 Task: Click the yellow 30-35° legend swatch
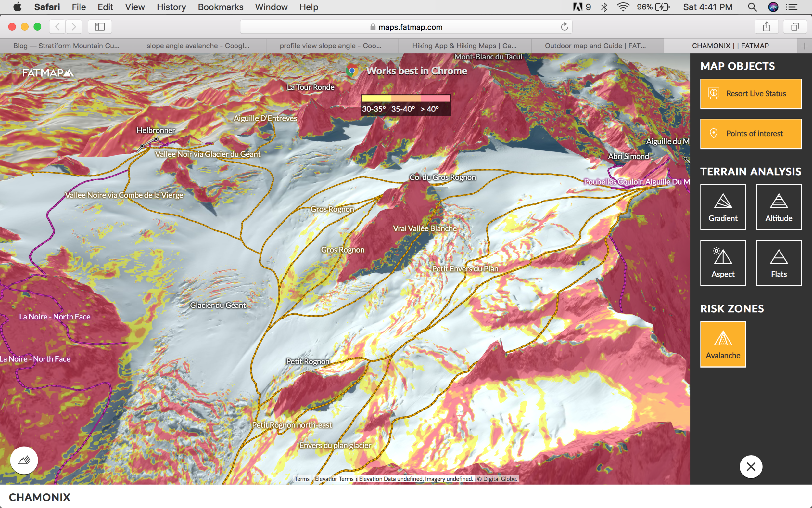[376, 98]
